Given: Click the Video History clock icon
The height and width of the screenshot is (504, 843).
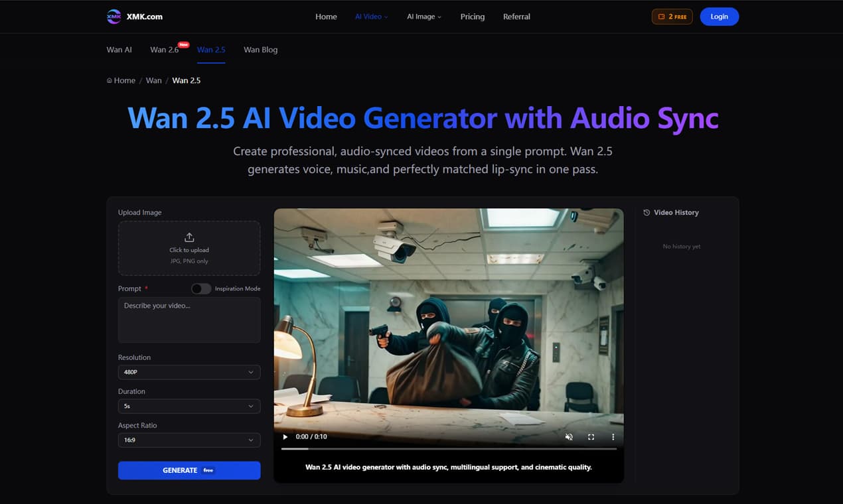Looking at the screenshot, I should pyautogui.click(x=645, y=212).
